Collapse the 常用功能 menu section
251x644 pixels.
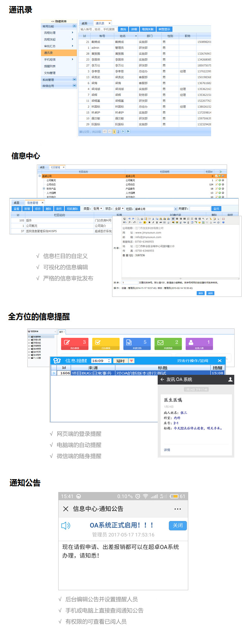[74, 26]
